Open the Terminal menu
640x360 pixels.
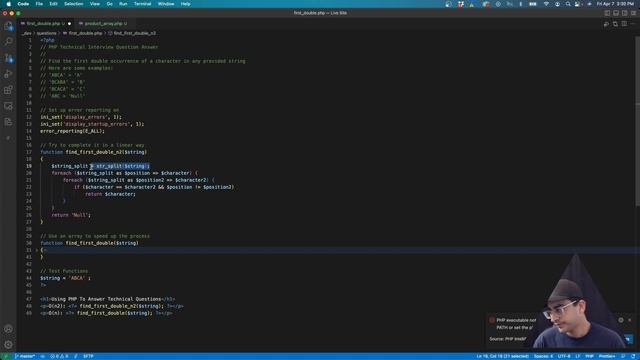[x=142, y=4]
